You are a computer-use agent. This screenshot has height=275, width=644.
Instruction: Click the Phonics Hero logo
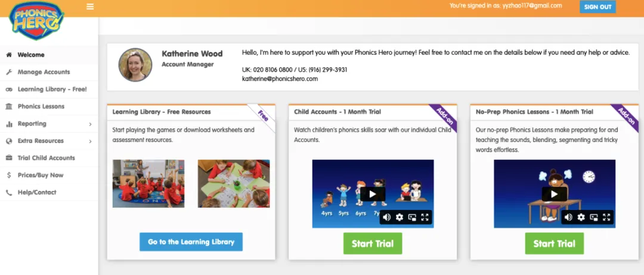coord(35,20)
